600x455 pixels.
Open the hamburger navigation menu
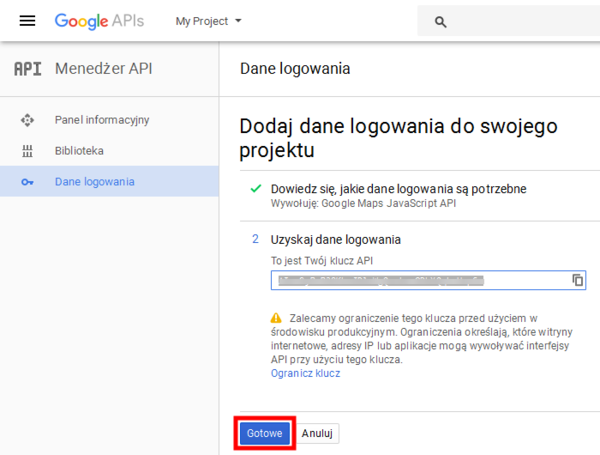27,21
